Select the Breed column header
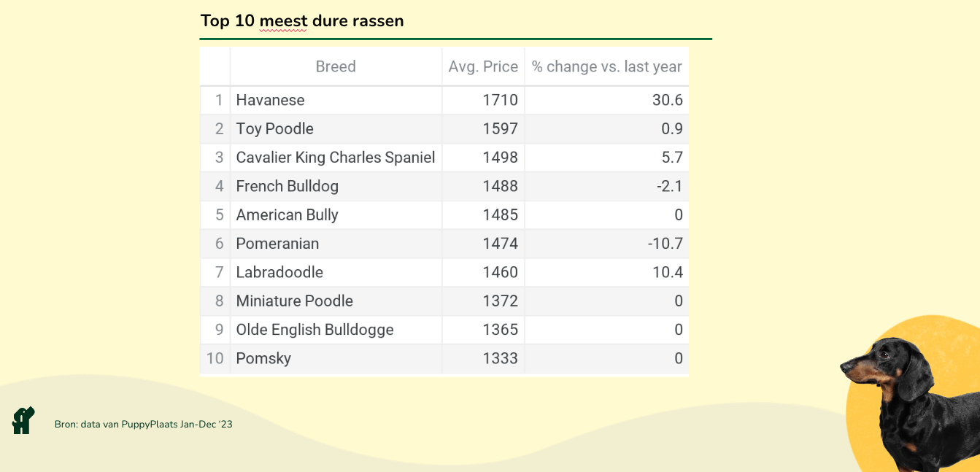This screenshot has height=472, width=980. [x=336, y=66]
